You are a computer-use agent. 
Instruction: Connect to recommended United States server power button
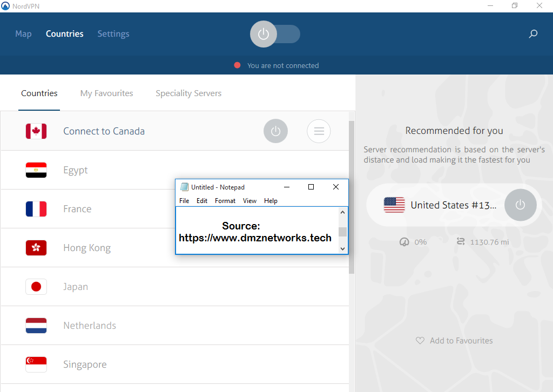tap(520, 205)
